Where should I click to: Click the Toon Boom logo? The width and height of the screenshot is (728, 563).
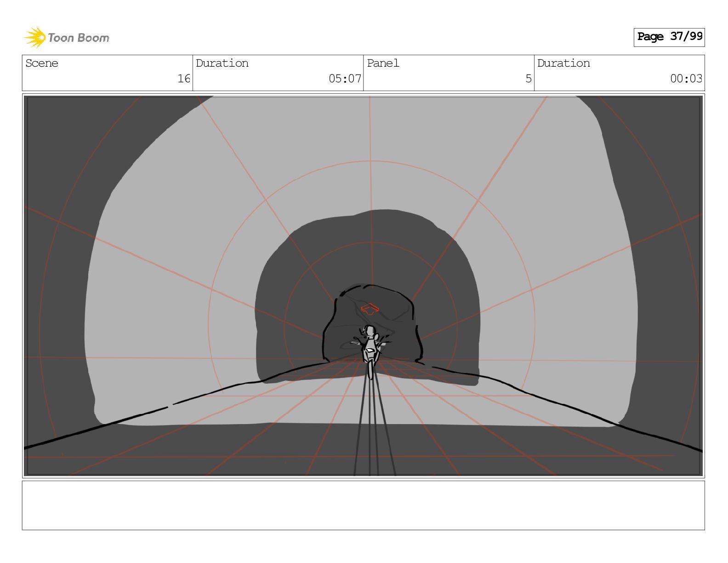pyautogui.click(x=67, y=37)
